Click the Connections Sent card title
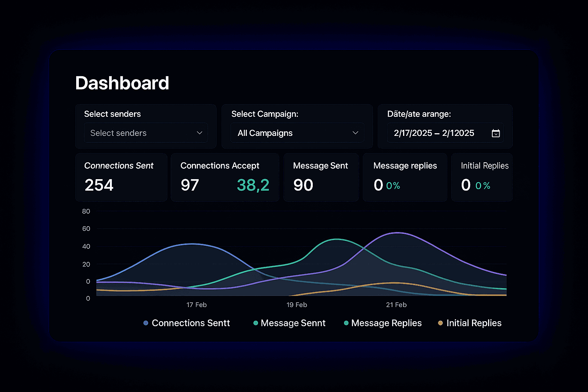The width and height of the screenshot is (588, 392). click(119, 166)
